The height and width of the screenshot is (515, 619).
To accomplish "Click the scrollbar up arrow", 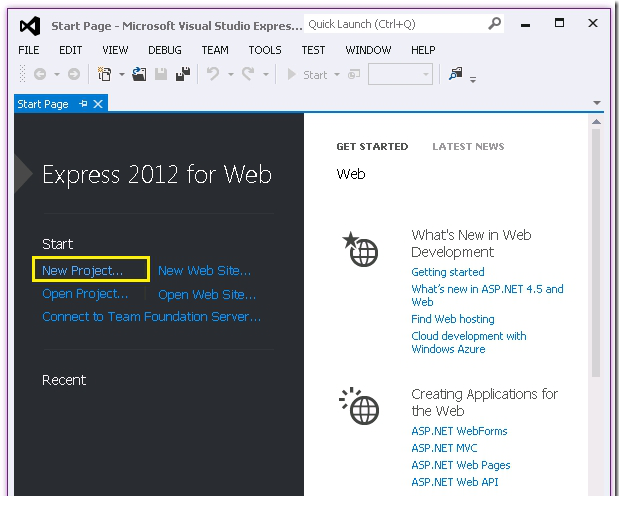I will (596, 122).
